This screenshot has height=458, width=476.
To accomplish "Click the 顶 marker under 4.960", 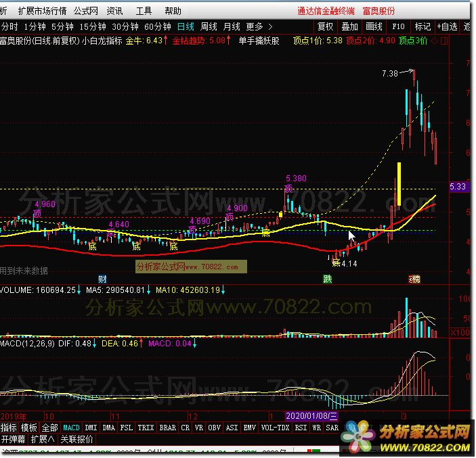I will point(37,214).
